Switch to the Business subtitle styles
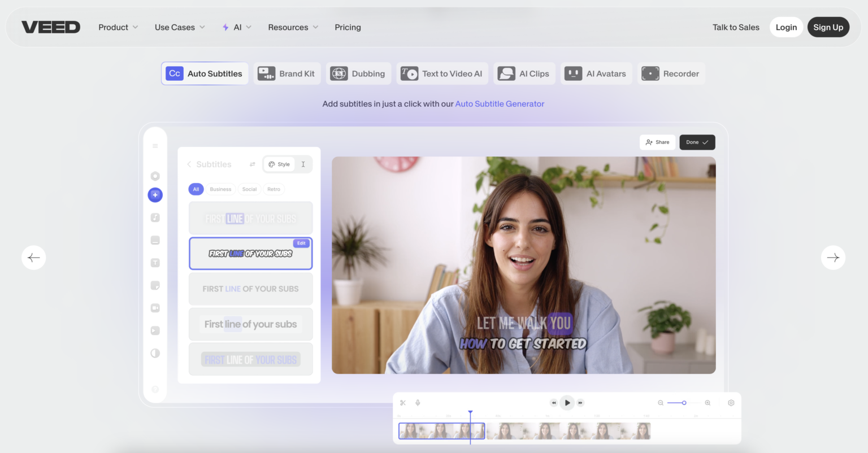This screenshot has height=453, width=868. [220, 189]
